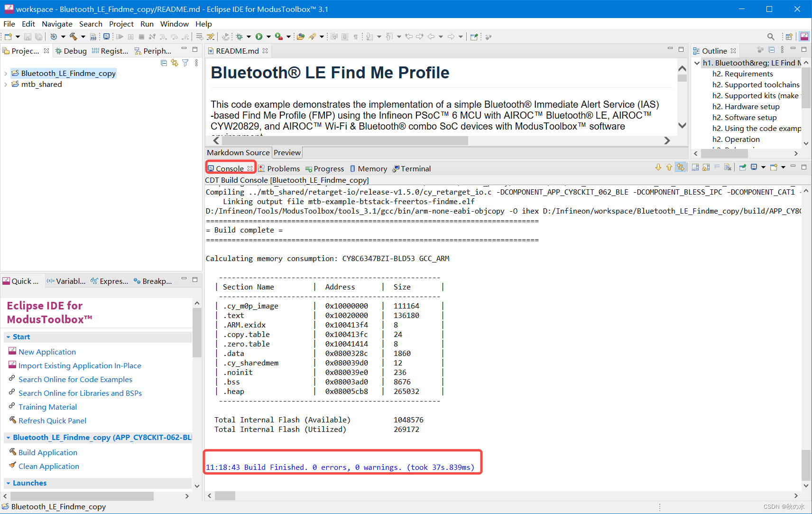Click the Quick Panel horizontal scrollbar
Screen dimensions: 812x514
click(82, 496)
